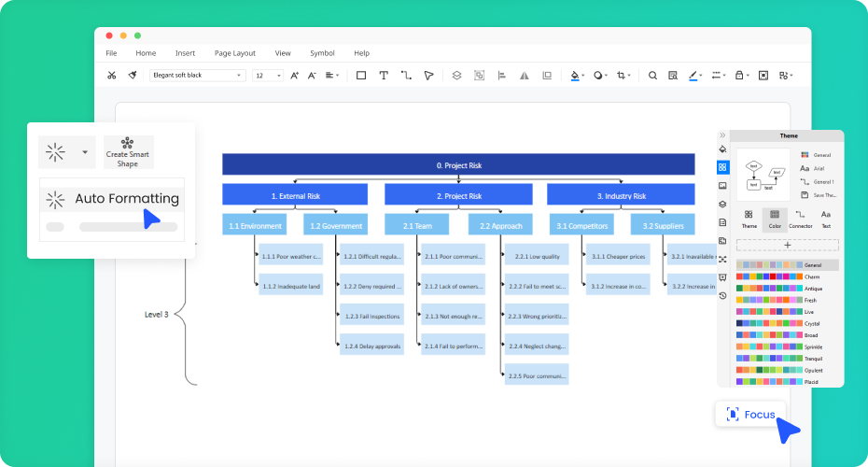Click the scissors cut icon
Screen dimensions: 868x467
[x=112, y=76]
